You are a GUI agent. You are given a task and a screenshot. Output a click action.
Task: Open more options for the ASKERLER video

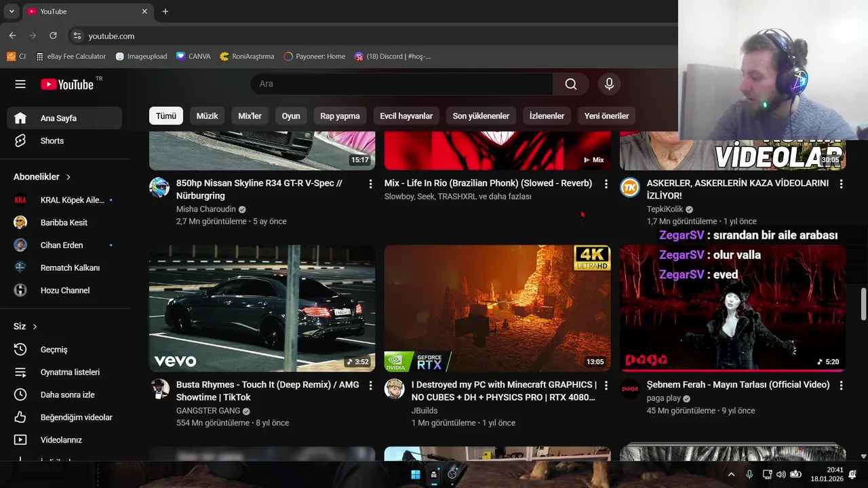841,184
